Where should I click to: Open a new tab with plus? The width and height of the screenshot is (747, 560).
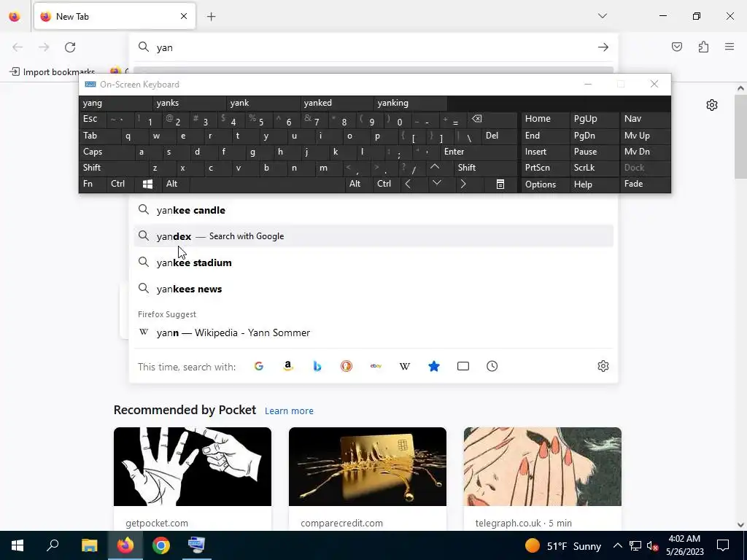click(x=212, y=17)
